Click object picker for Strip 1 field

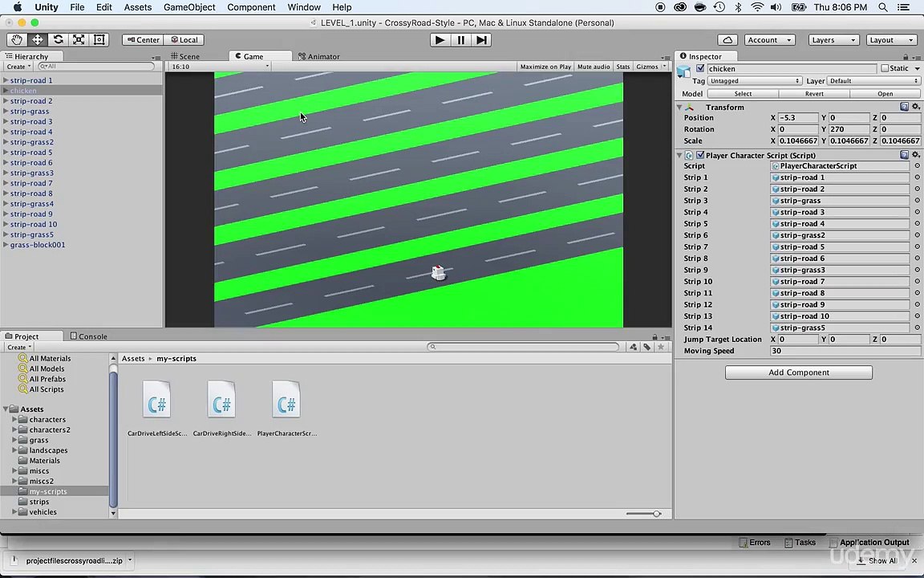pyautogui.click(x=917, y=177)
